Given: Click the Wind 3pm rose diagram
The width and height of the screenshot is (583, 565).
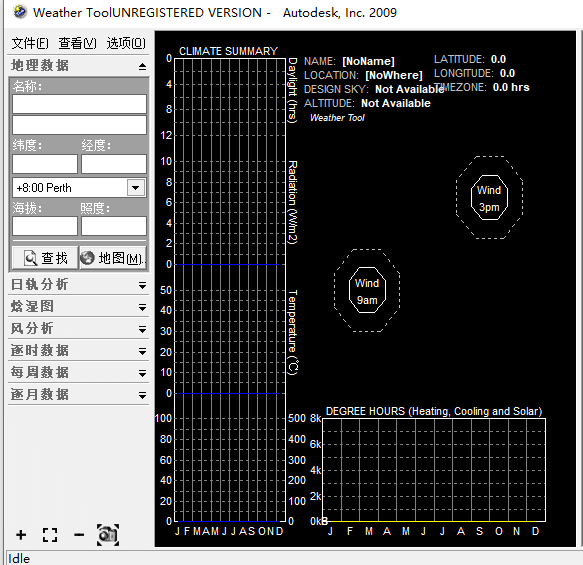Looking at the screenshot, I should (x=489, y=197).
